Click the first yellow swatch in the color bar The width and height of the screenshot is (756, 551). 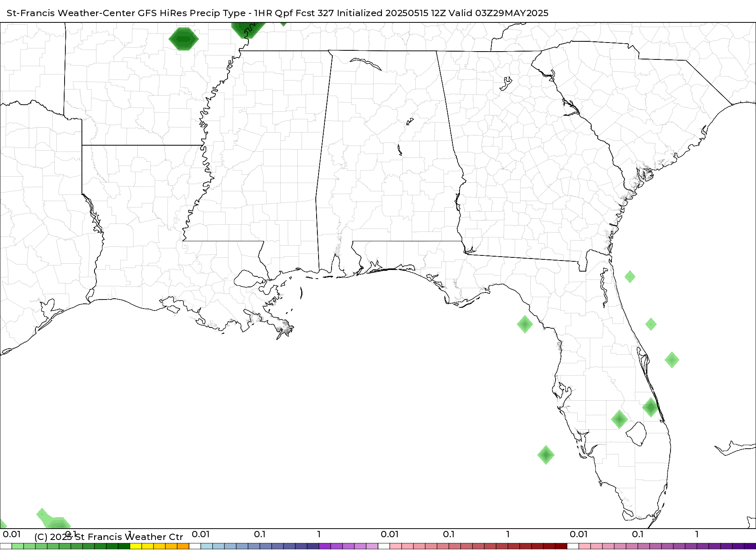(136, 546)
